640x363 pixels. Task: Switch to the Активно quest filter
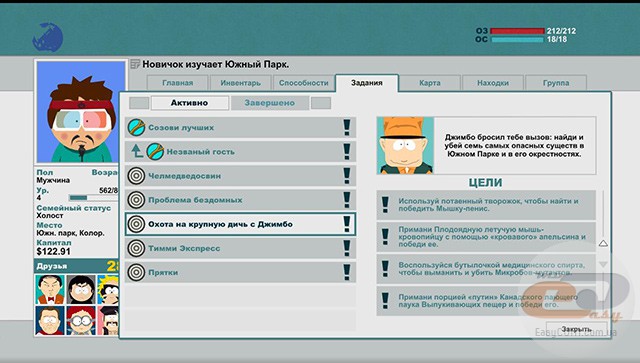coord(189,103)
